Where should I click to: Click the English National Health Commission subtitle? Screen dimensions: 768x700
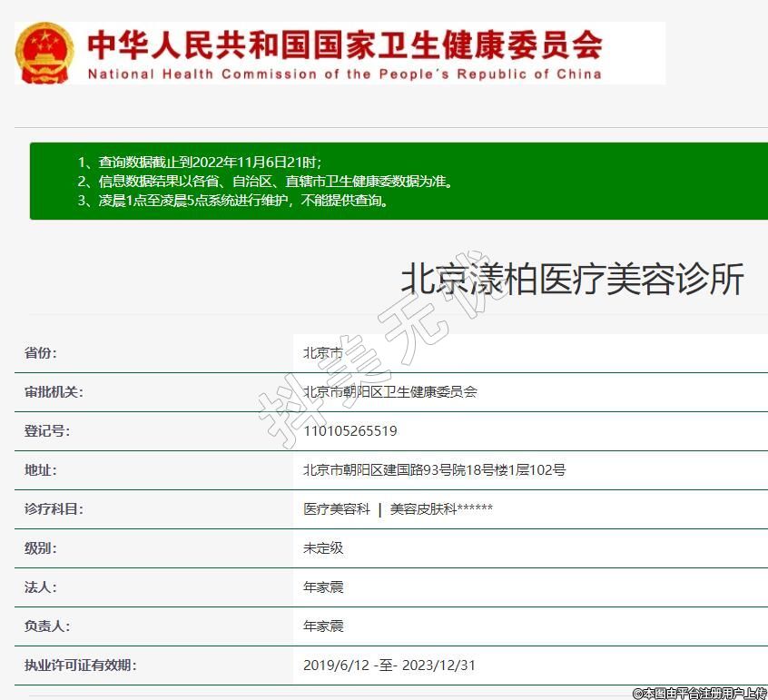point(344,74)
